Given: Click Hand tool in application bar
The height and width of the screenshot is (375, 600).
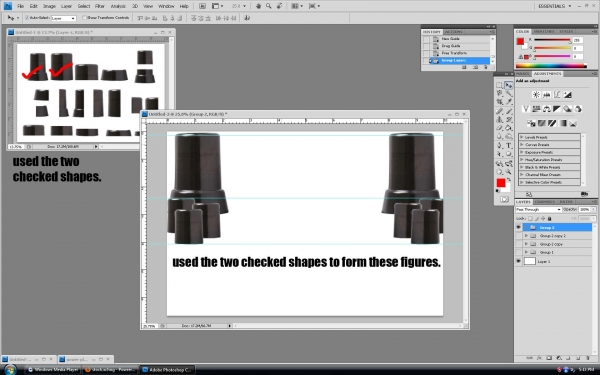Looking at the screenshot, I should click(258, 6).
